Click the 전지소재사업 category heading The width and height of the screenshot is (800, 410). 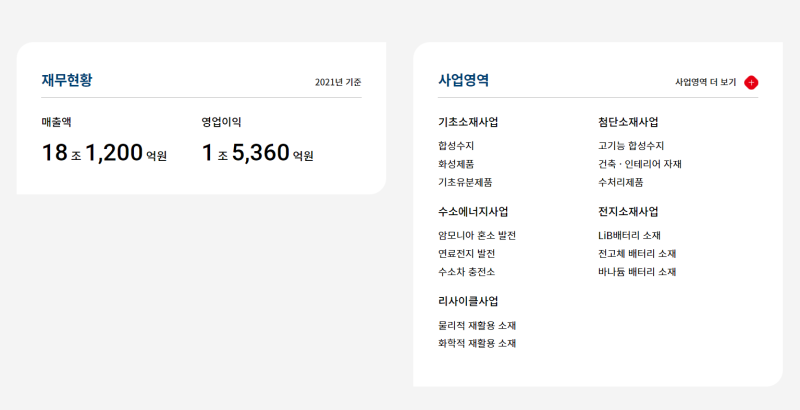(628, 212)
